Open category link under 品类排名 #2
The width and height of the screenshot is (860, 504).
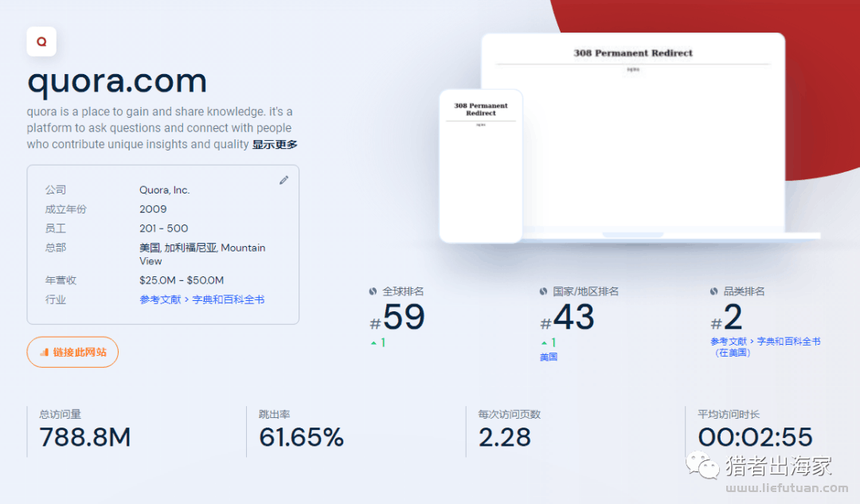pos(765,346)
